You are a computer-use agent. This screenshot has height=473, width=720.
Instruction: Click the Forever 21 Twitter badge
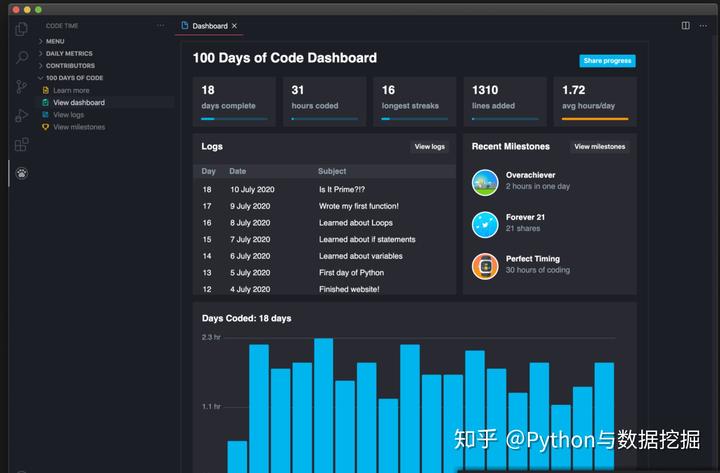point(485,223)
